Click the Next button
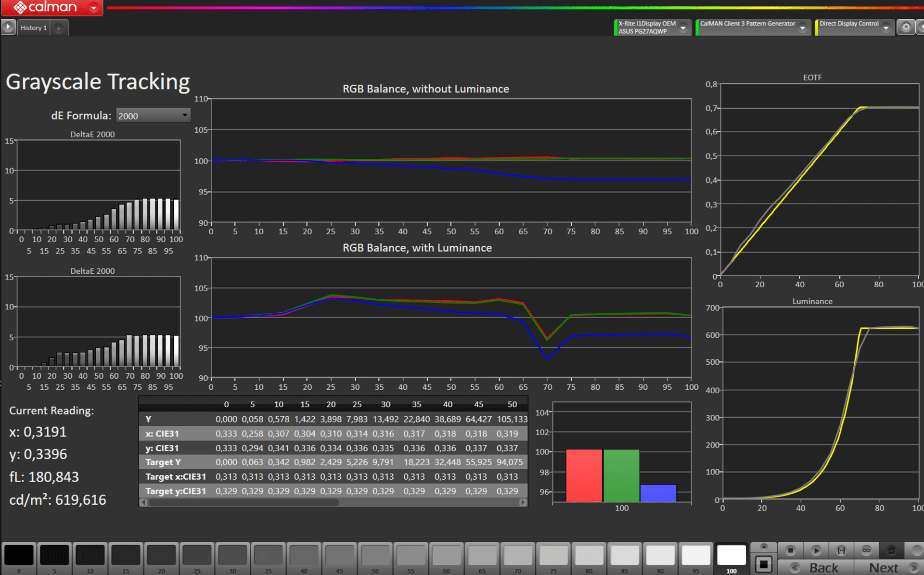 pyautogui.click(x=890, y=568)
